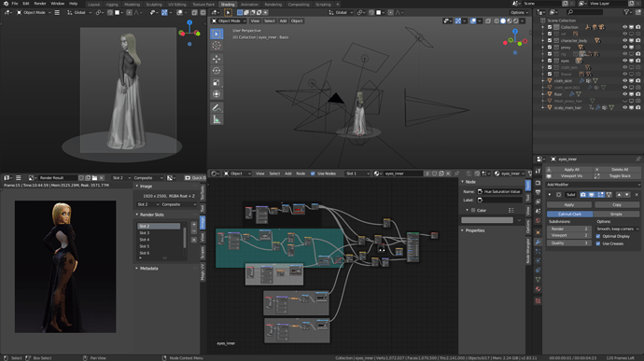Open the Output properties tab

538,192
